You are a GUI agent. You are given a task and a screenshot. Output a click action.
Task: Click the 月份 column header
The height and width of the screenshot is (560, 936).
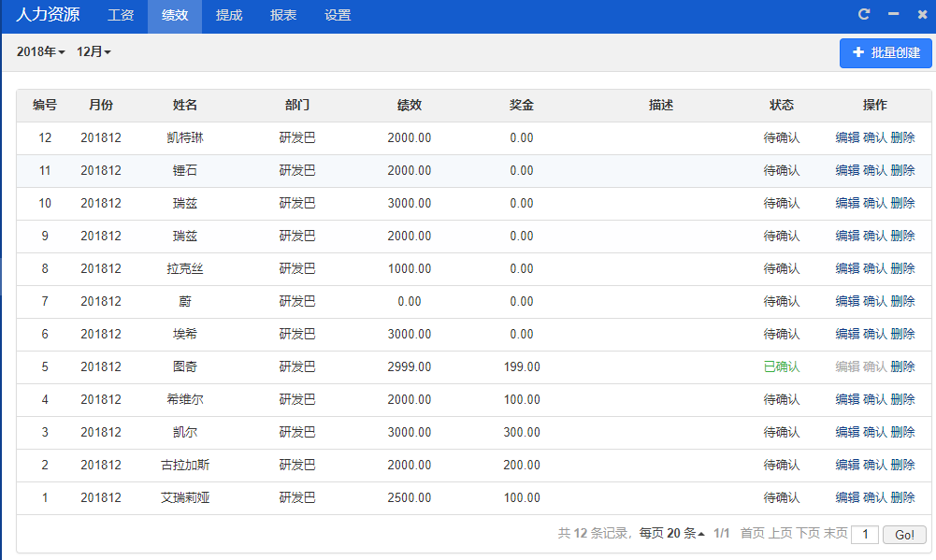click(101, 106)
